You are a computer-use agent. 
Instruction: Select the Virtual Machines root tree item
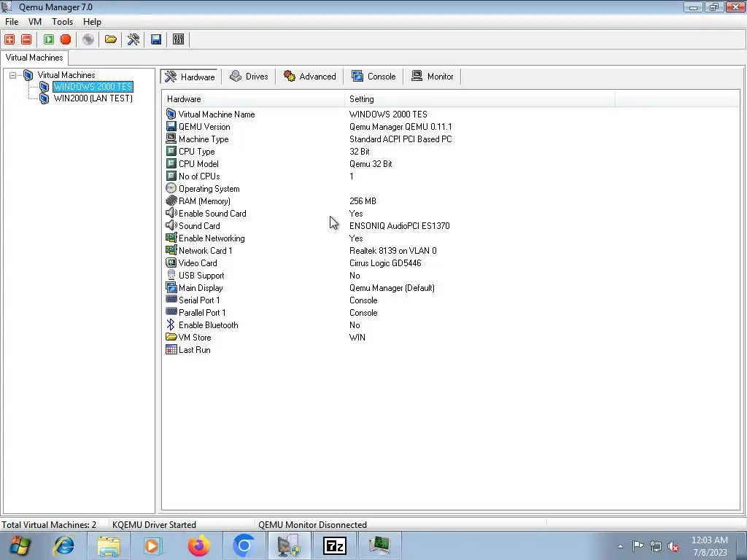[x=66, y=75]
